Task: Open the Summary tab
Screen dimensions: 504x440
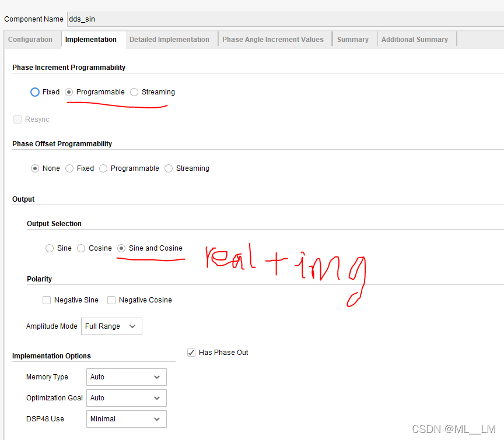Action: tap(352, 40)
